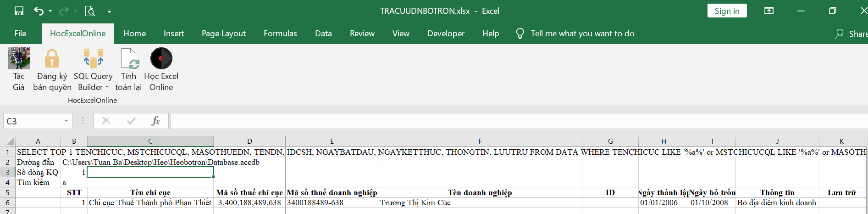Viewport: 868px width, 214px height.
Task: Click the ID column header cell
Action: pos(610,192)
